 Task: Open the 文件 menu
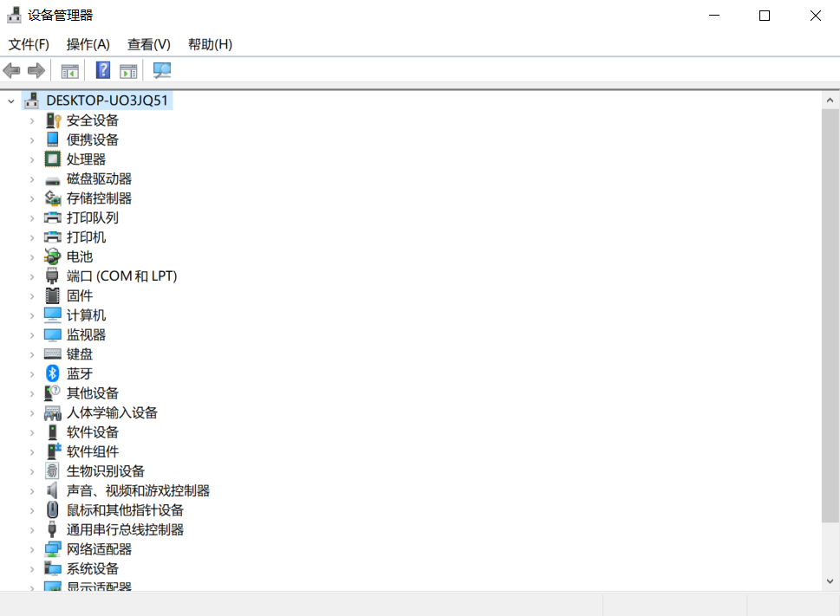(29, 44)
